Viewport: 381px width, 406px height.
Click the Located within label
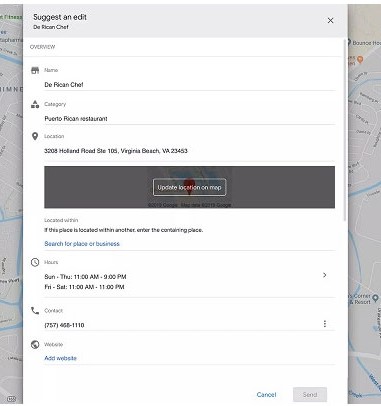pyautogui.click(x=61, y=220)
